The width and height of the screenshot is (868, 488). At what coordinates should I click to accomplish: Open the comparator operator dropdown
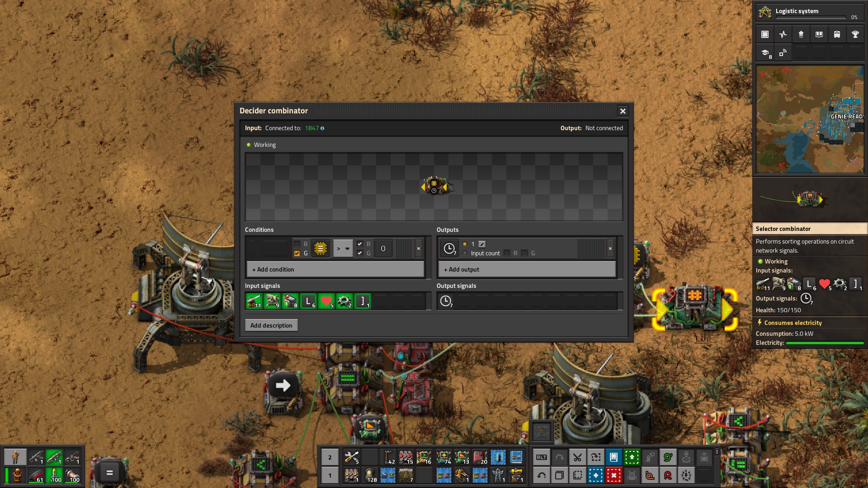343,249
